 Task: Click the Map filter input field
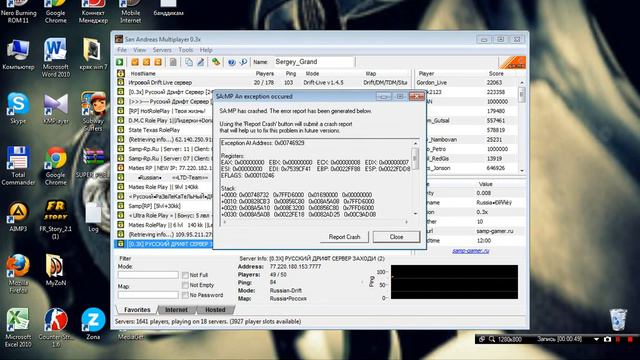[x=148, y=295]
